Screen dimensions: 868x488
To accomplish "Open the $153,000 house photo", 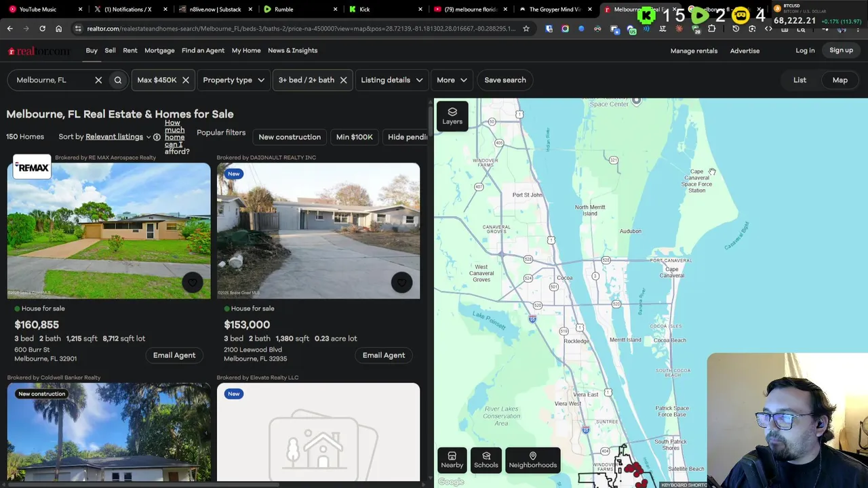I will tap(319, 231).
